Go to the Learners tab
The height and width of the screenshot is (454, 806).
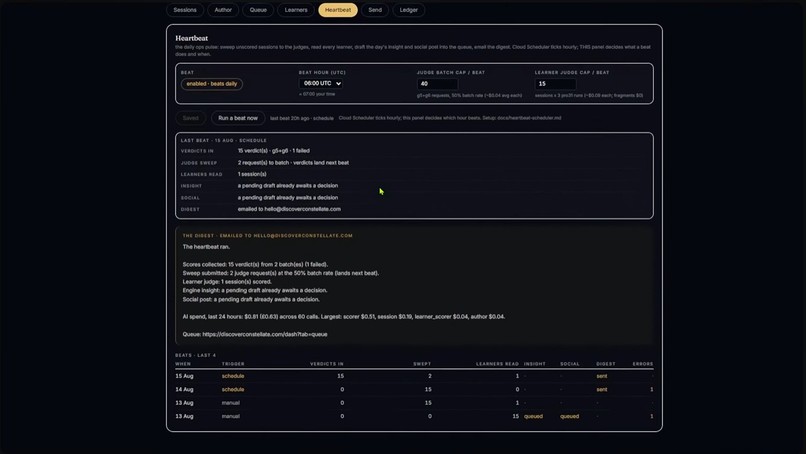[x=296, y=10]
